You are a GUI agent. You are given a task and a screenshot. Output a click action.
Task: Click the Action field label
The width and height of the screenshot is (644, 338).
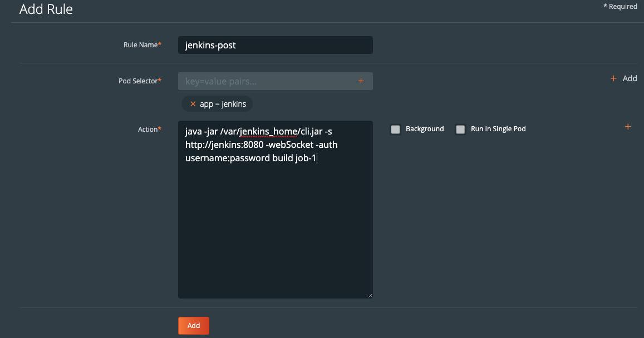[149, 130]
